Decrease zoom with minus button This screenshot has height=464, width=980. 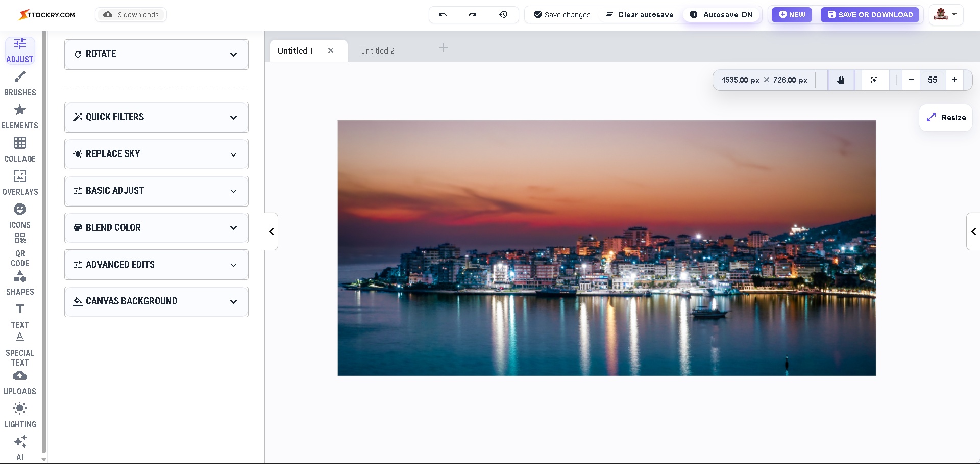pos(911,80)
